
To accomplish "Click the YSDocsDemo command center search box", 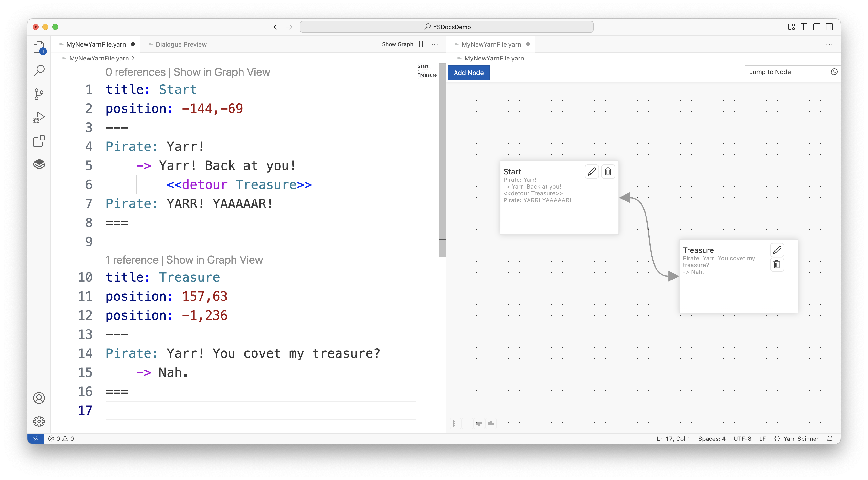I will click(446, 27).
